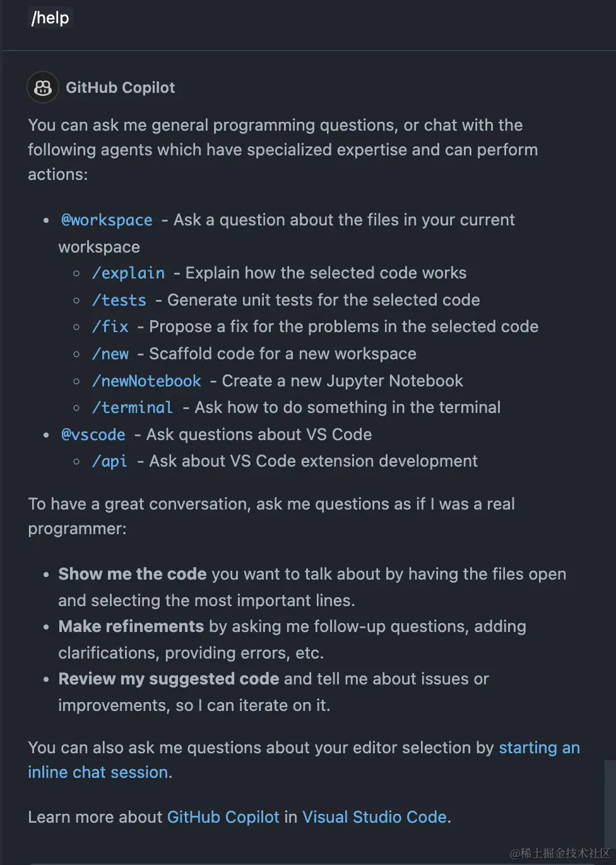Click the @vscode agent link
Screen dimensions: 616x865
[93, 435]
